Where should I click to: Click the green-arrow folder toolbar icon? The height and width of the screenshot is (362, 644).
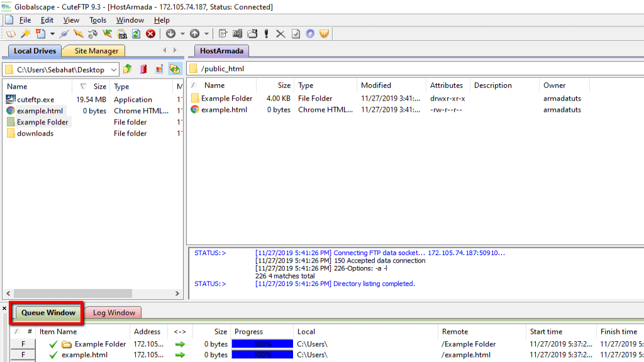click(108, 34)
